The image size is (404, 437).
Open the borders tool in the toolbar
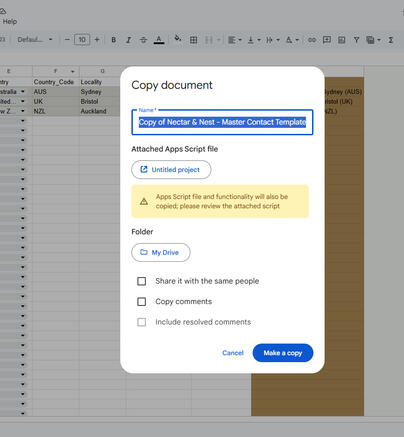[x=193, y=40]
